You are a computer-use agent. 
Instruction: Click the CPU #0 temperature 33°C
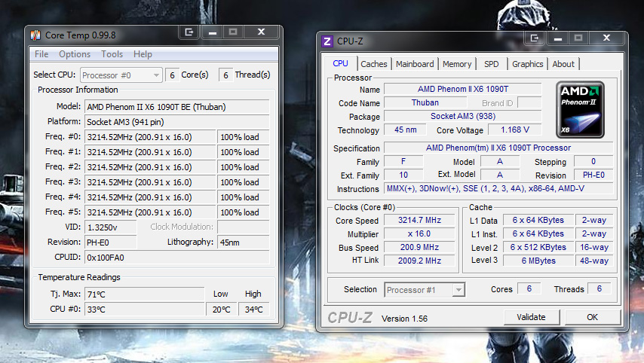(x=144, y=310)
